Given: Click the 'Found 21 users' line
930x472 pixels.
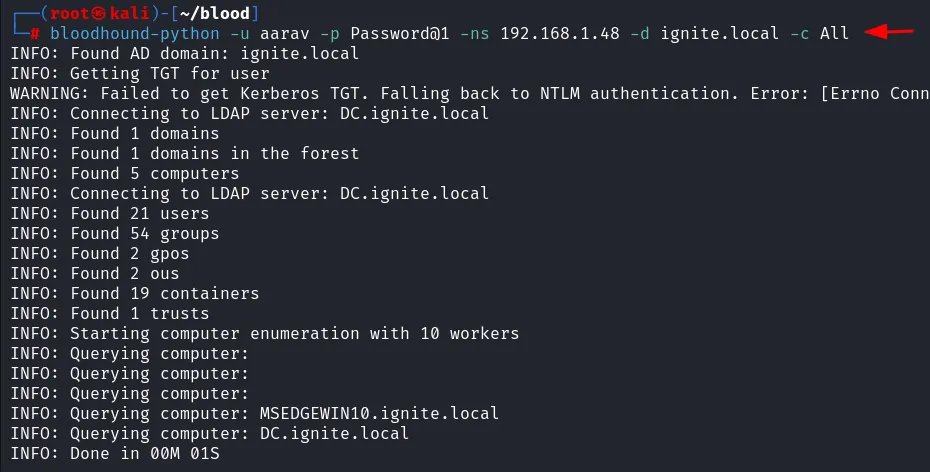Looking at the screenshot, I should click(x=109, y=213).
